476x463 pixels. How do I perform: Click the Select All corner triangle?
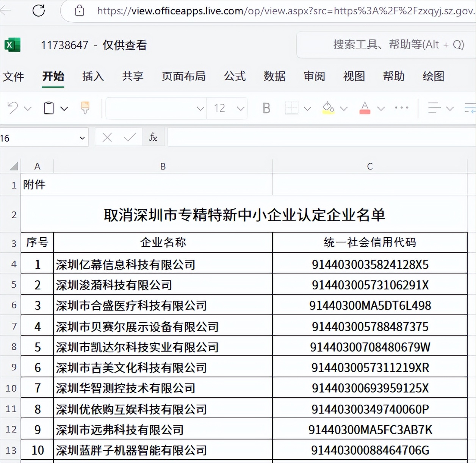coord(14,166)
